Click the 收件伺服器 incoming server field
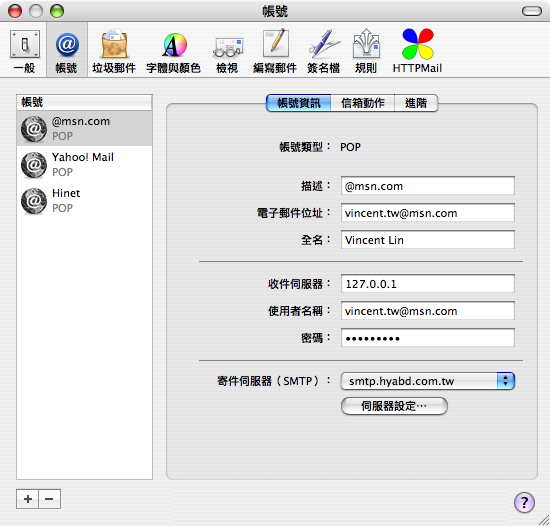This screenshot has height=526, width=550. pos(428,284)
